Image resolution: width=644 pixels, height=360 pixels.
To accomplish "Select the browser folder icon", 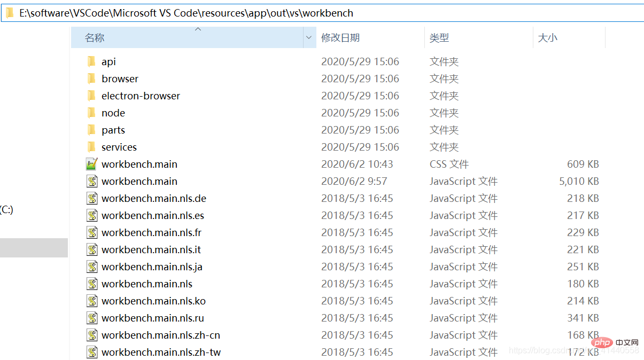I will point(91,79).
